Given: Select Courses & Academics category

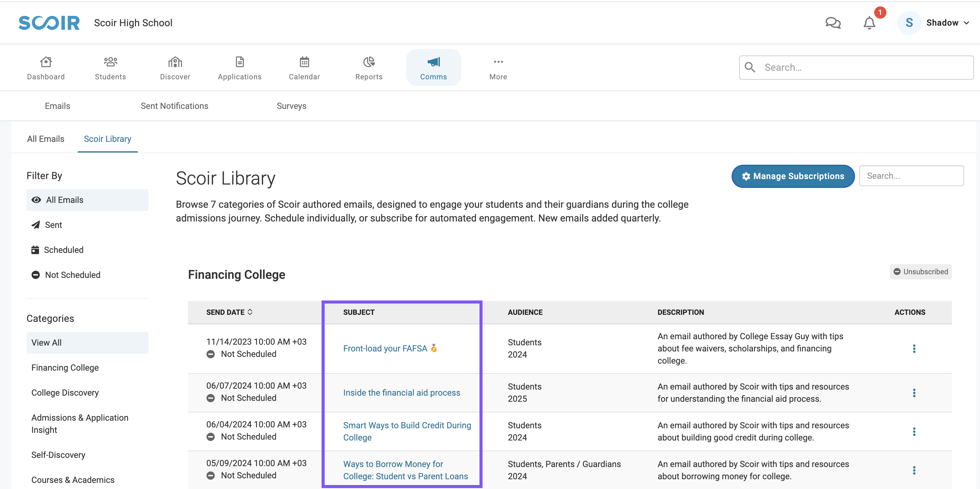Looking at the screenshot, I should click(73, 480).
